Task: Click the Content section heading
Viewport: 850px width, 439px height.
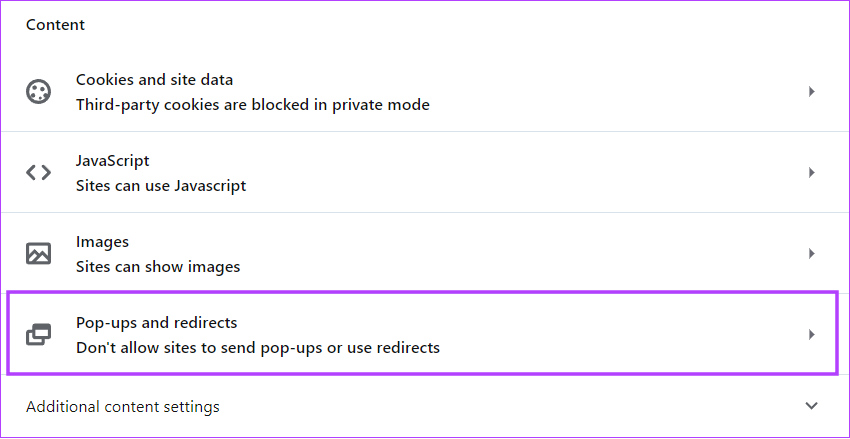Action: click(x=55, y=25)
